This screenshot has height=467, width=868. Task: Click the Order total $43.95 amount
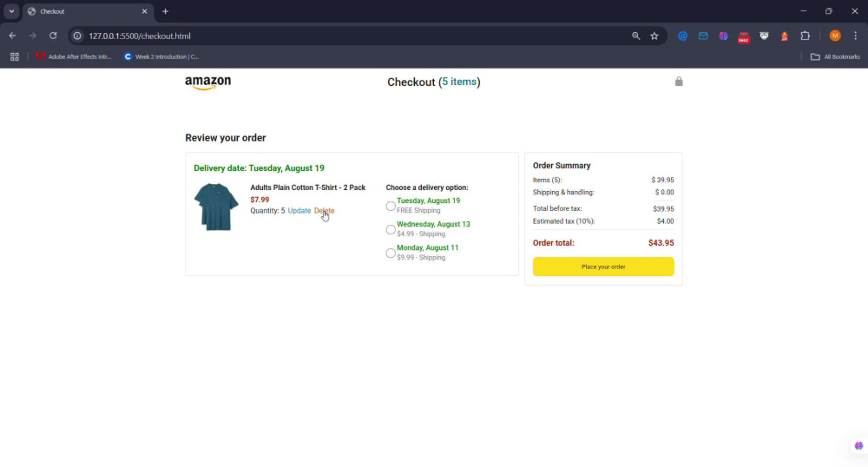pos(661,243)
